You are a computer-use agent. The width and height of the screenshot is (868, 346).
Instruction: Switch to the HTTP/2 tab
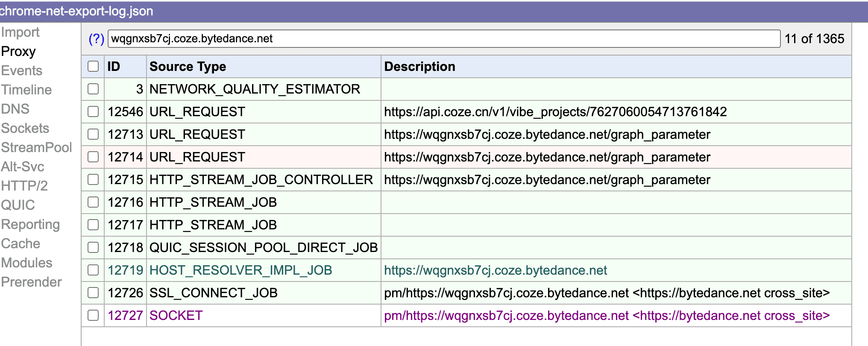[24, 186]
